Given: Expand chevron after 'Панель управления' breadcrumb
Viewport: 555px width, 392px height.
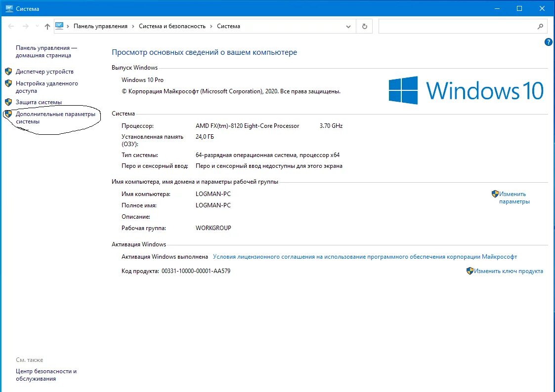Looking at the screenshot, I should coord(133,26).
